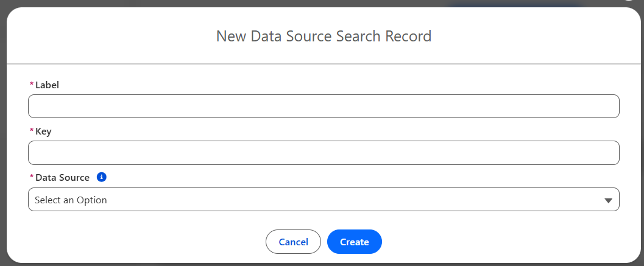Click the "New Data Source Search Record" heading

324,36
